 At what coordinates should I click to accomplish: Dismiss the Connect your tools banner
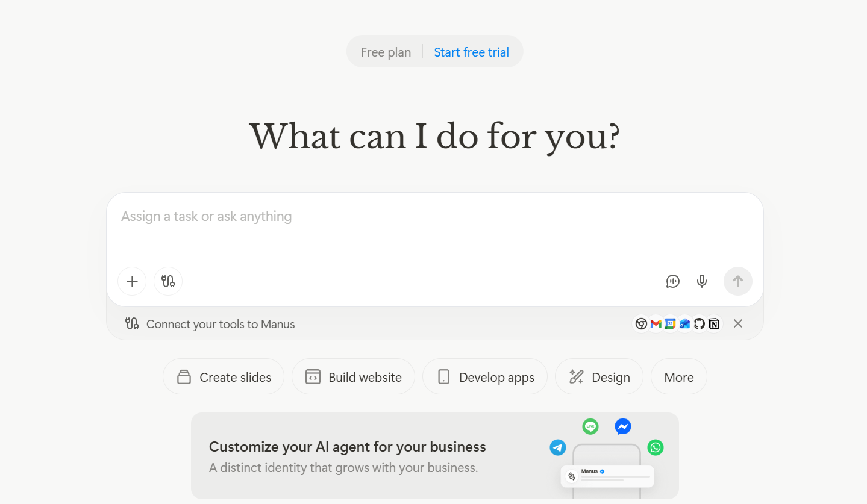tap(738, 324)
